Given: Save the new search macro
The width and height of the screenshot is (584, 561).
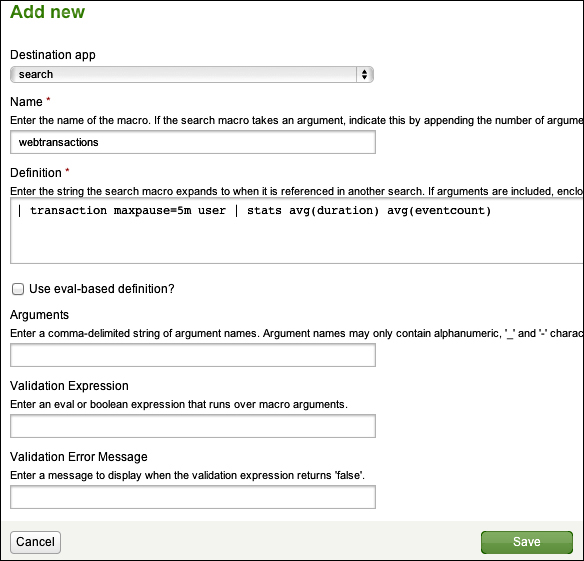Looking at the screenshot, I should [527, 542].
